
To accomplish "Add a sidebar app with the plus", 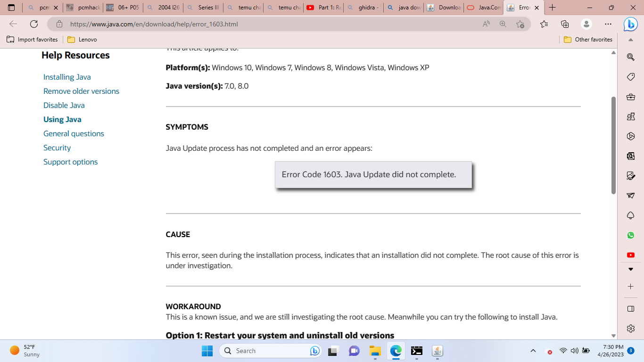I will point(630,287).
